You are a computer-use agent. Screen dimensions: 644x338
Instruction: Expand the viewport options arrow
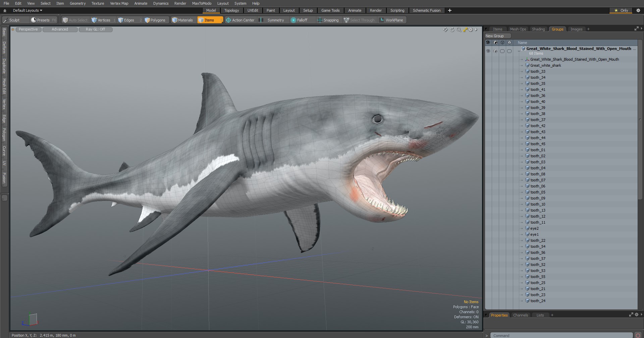coord(476,30)
